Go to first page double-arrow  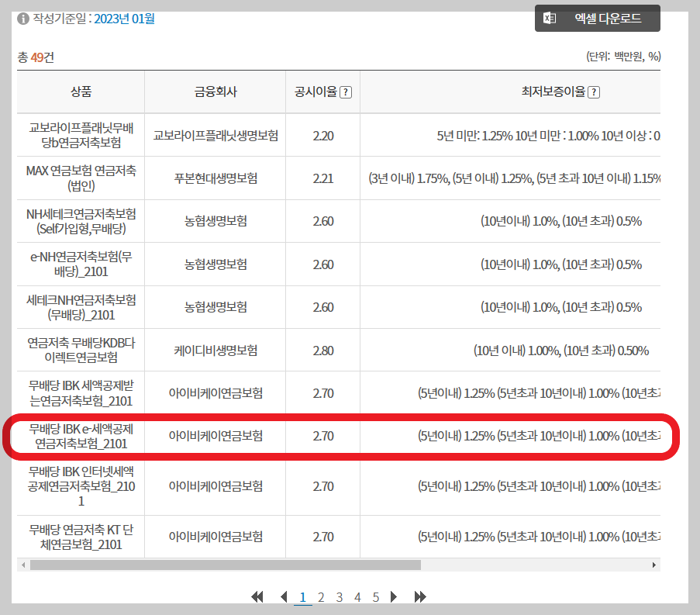[257, 596]
